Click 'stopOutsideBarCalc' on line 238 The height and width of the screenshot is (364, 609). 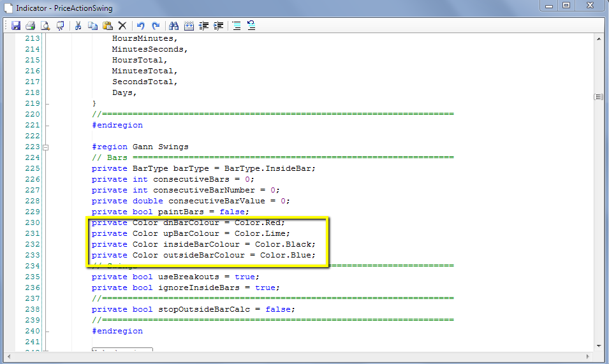tap(204, 310)
